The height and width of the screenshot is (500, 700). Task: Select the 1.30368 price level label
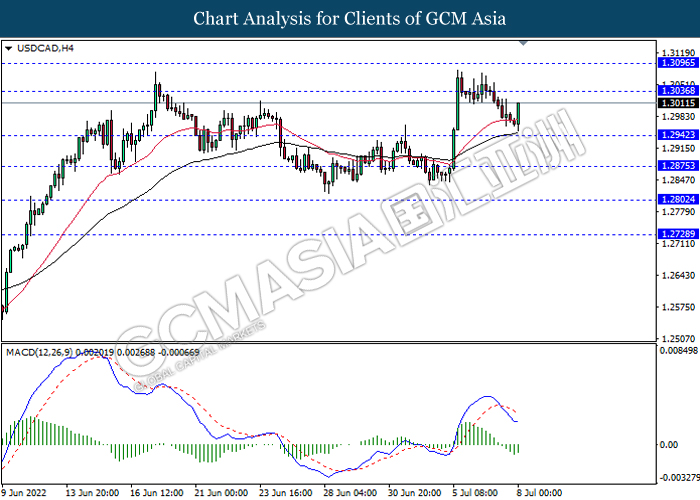pos(679,91)
